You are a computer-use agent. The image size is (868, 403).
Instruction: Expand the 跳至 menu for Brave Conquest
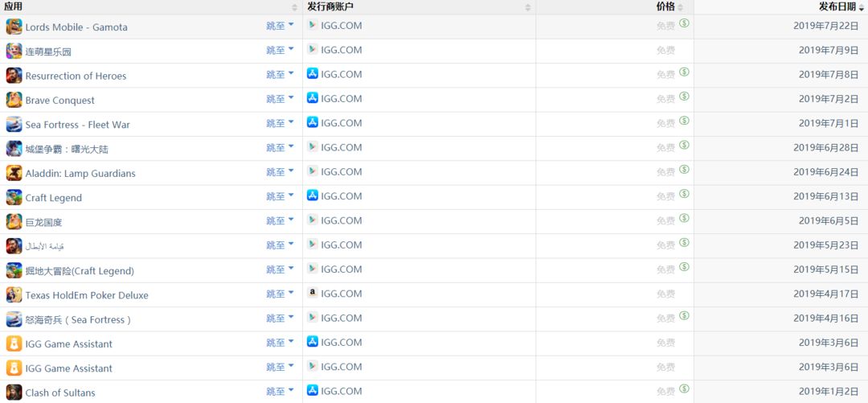coord(280,99)
